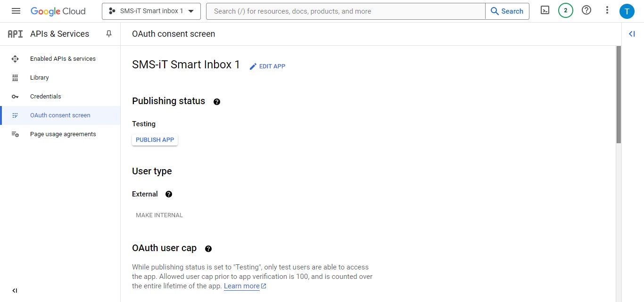Click the magnifier icon in Search button

[x=495, y=11]
